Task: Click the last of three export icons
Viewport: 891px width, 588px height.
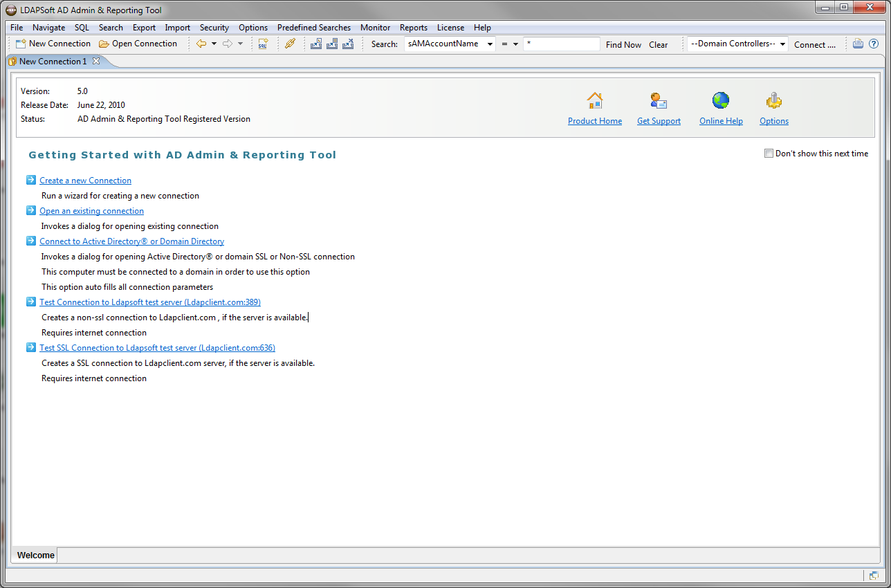Action: (348, 44)
